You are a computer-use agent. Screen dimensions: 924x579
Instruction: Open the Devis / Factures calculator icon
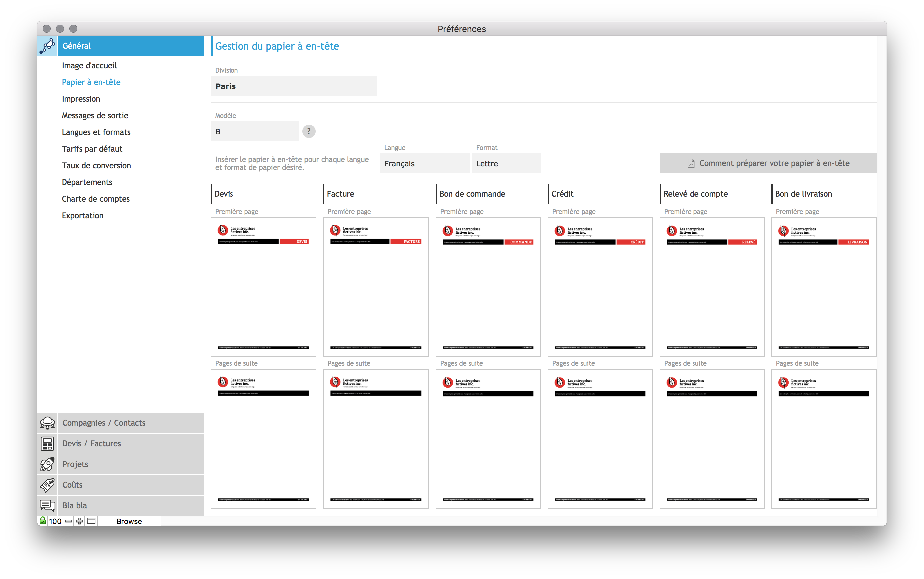(47, 443)
